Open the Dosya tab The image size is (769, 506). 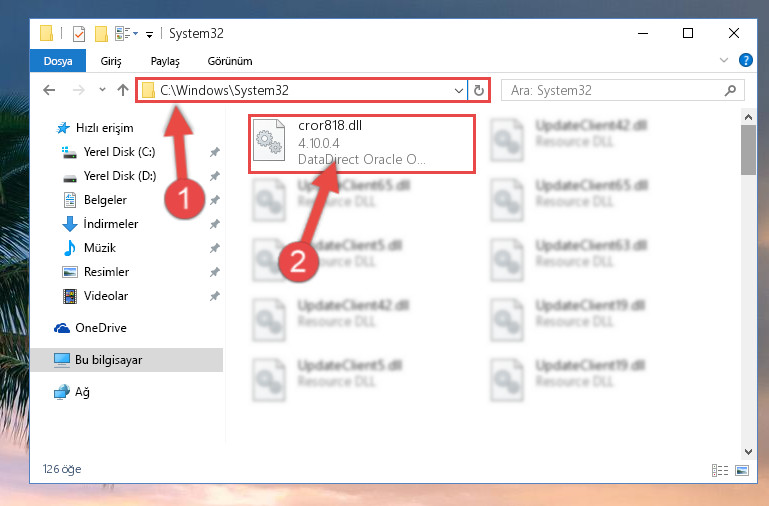tap(58, 61)
